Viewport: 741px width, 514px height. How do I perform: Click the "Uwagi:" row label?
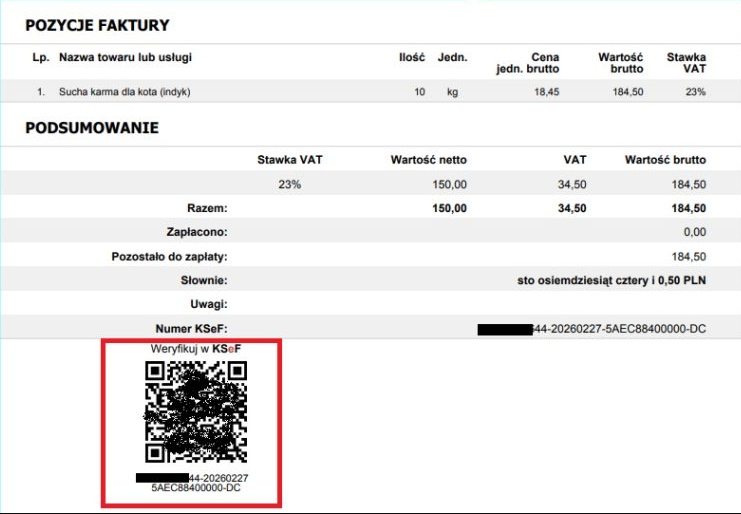pos(208,304)
